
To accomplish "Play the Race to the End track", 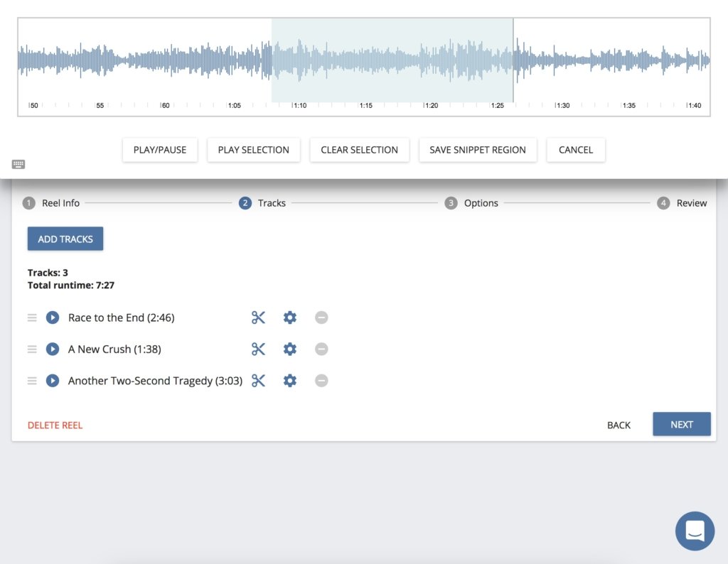I will (x=53, y=318).
